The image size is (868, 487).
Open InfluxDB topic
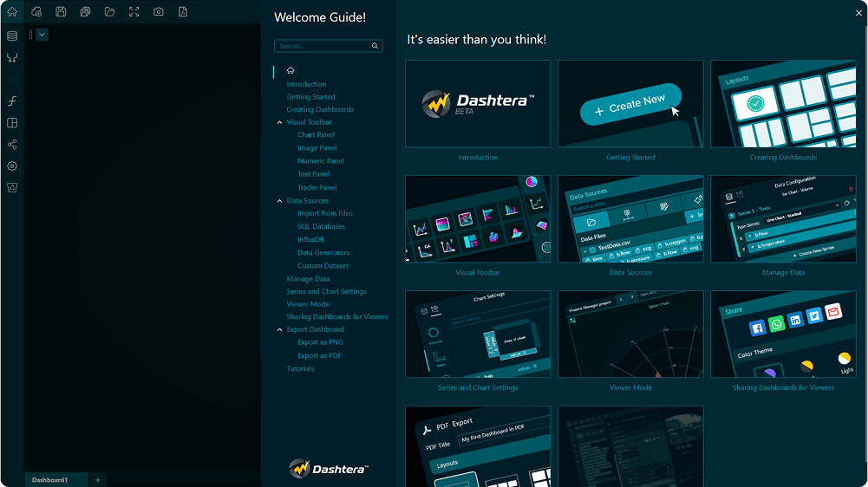[310, 240]
